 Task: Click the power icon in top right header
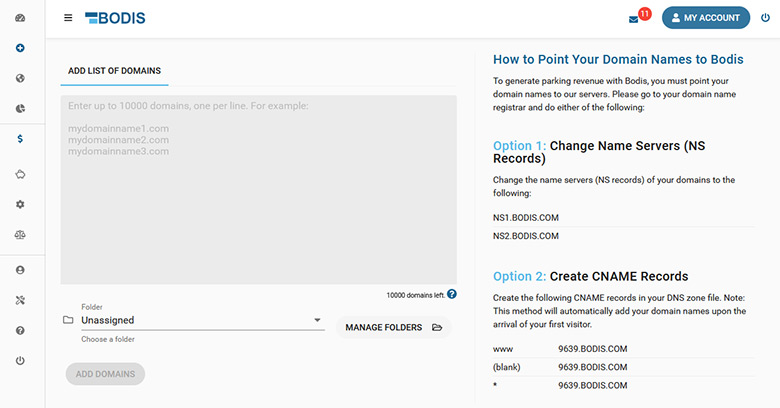tap(766, 18)
